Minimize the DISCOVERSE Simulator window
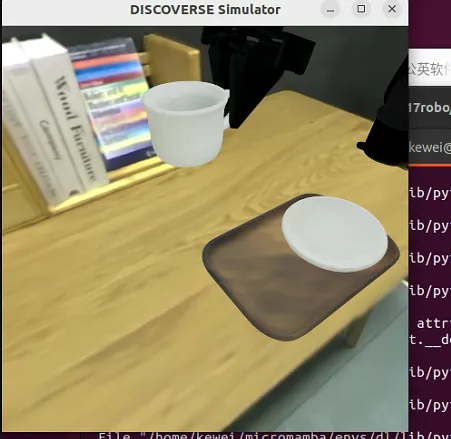Image resolution: width=451 pixels, height=439 pixels. point(330,9)
